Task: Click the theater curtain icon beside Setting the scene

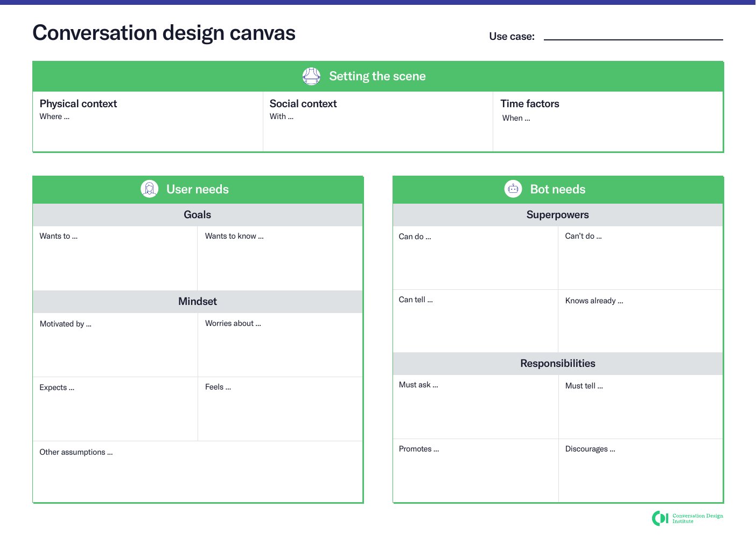Action: click(311, 77)
